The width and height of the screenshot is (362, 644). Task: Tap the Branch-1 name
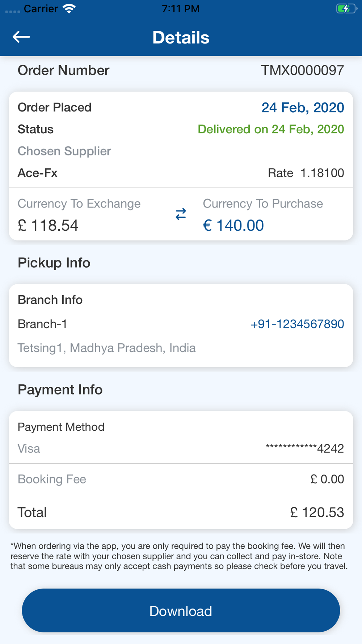pyautogui.click(x=42, y=324)
